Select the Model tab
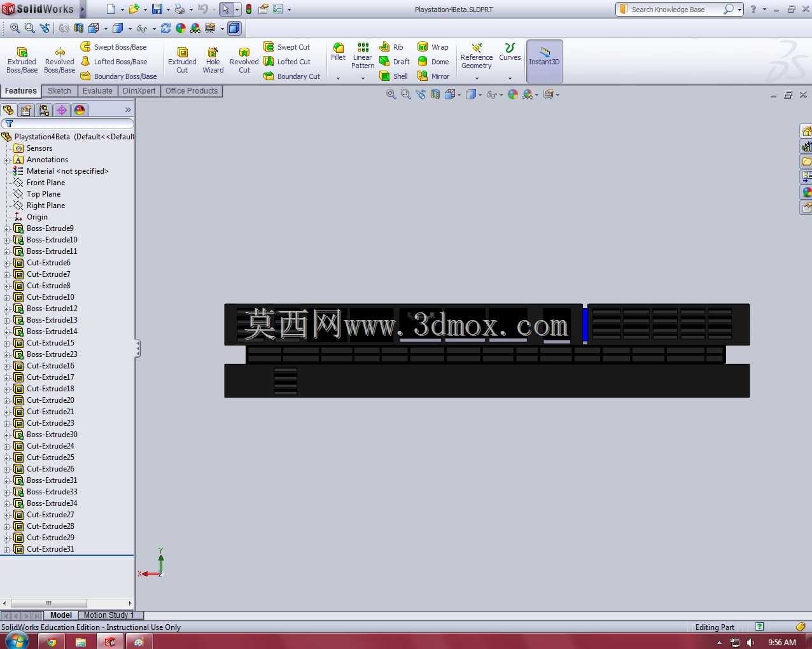The width and height of the screenshot is (812, 649). (61, 615)
